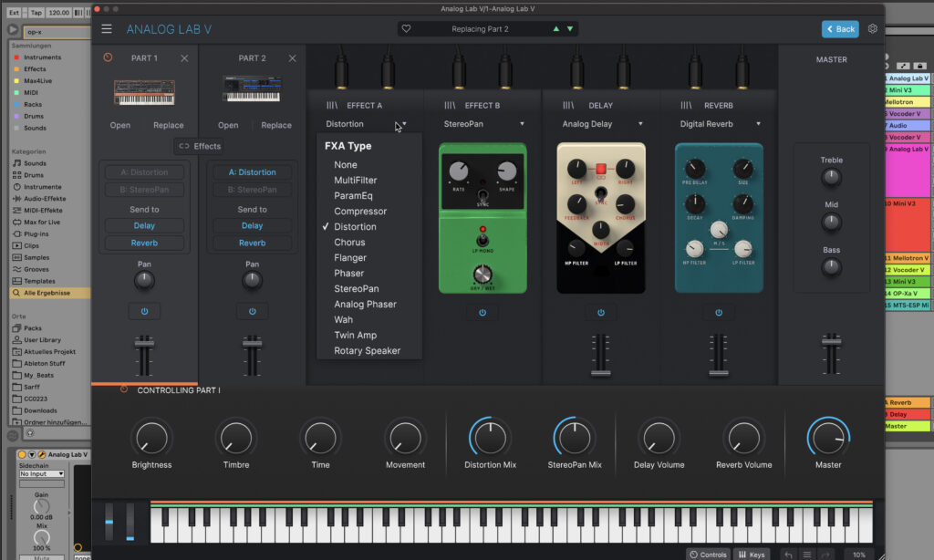The width and height of the screenshot is (934, 560).
Task: Toggle the Analog Delay power button
Action: coord(600,312)
